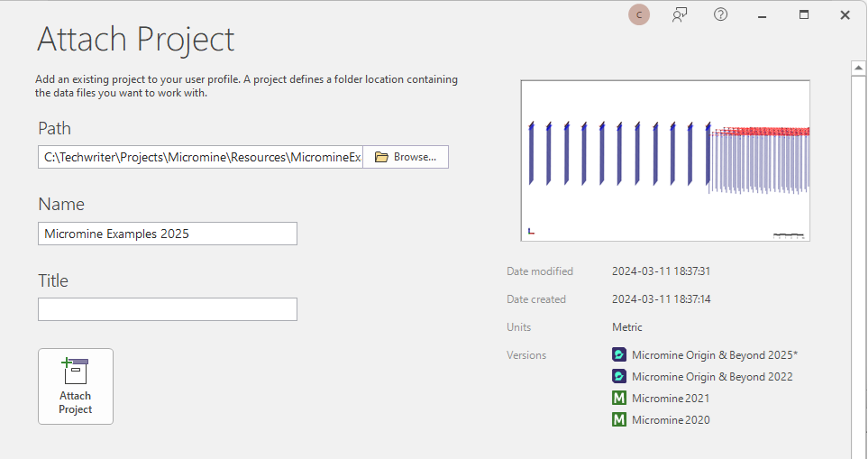Click the Attach Project box icon
868x459 pixels.
76,371
